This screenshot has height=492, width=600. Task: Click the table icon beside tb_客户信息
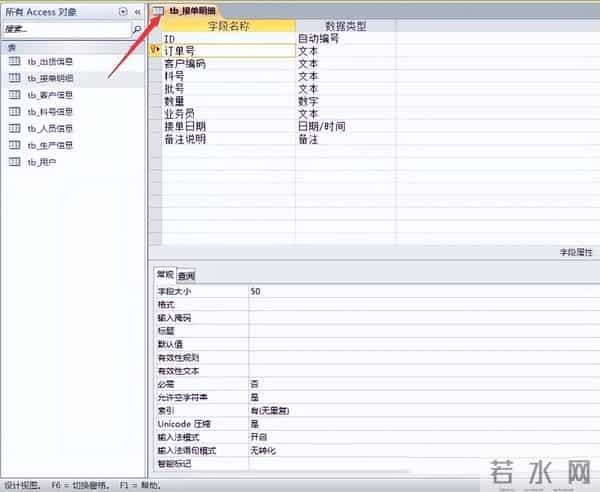(15, 95)
